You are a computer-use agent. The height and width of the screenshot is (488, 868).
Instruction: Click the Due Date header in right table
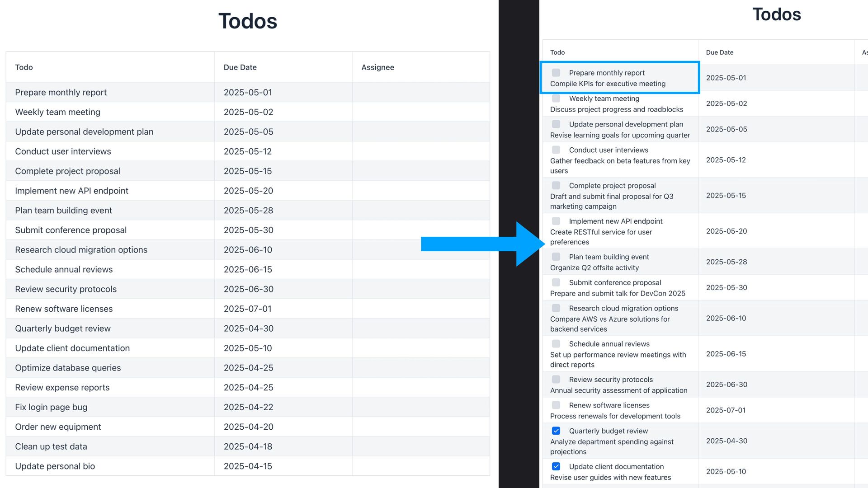point(720,52)
